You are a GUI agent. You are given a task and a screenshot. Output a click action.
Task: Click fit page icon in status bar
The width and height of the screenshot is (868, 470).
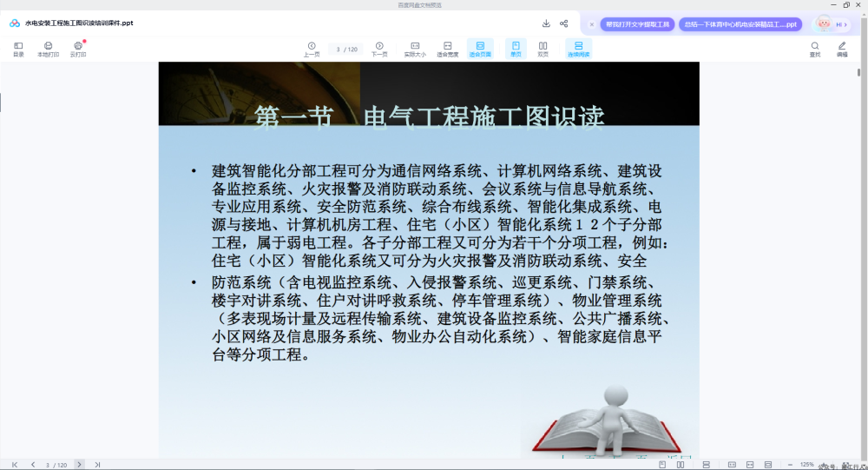click(768, 465)
